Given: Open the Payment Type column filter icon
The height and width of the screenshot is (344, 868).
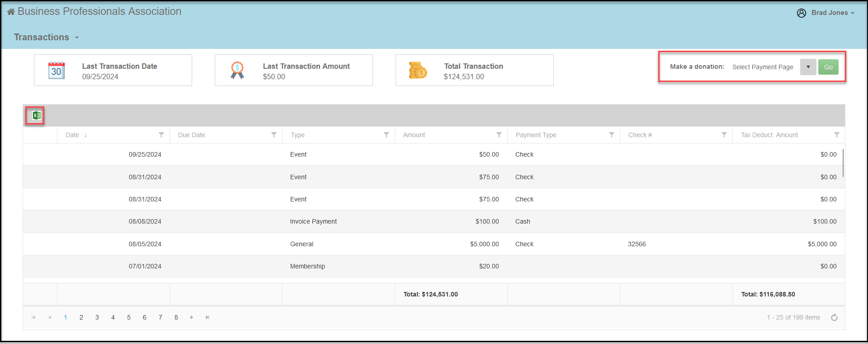Looking at the screenshot, I should pyautogui.click(x=612, y=135).
